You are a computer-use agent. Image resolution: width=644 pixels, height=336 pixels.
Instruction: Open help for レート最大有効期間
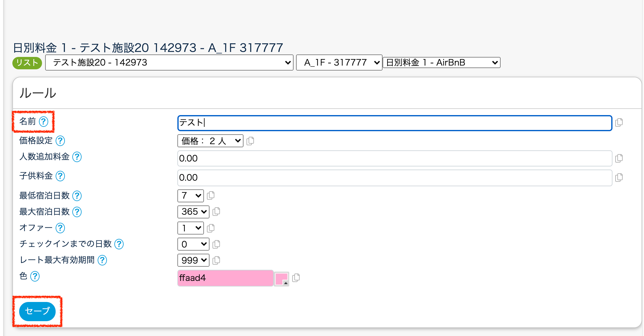point(102,260)
